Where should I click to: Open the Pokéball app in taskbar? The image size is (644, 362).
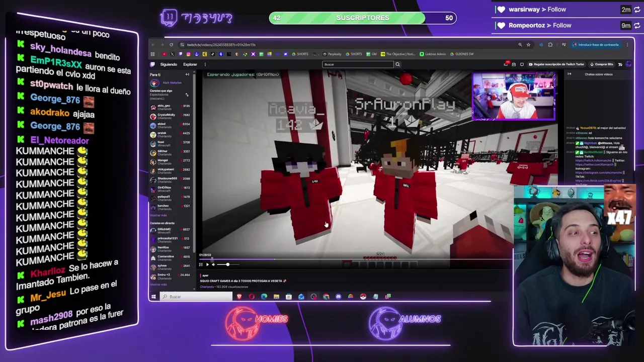click(x=363, y=297)
